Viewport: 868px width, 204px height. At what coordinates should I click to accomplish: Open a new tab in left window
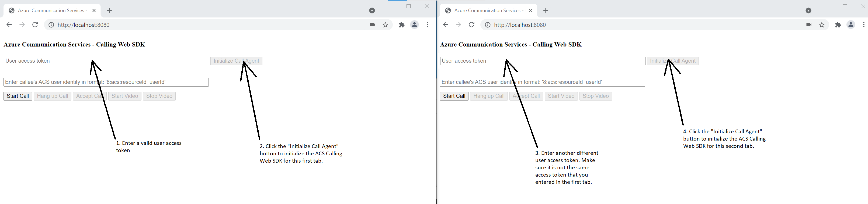click(109, 11)
